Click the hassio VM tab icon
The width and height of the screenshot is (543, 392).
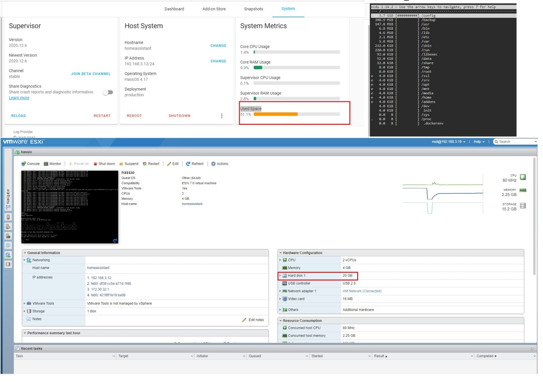click(18, 152)
